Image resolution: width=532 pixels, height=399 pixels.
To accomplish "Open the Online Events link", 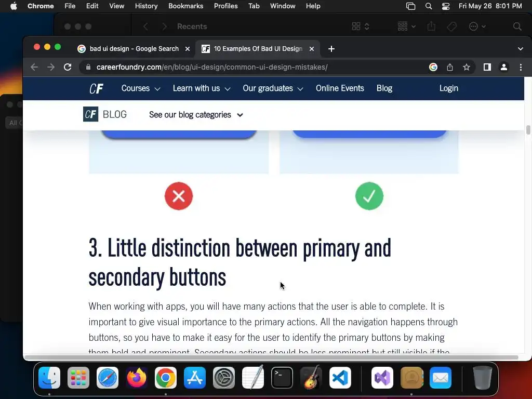I will tap(340, 88).
